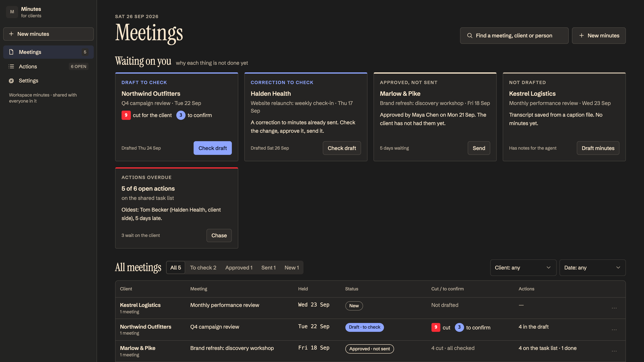Click the plus icon in the header New minutes button
Viewport: 644px width, 362px height.
click(x=581, y=35)
